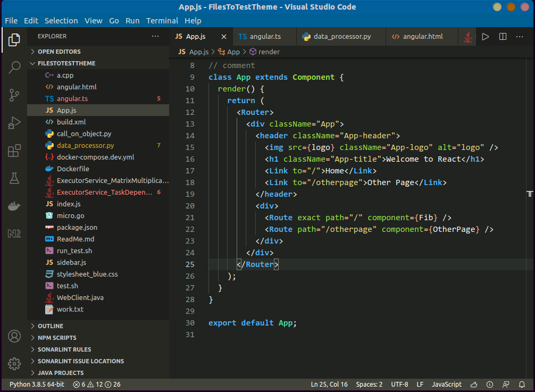Place cursor on line 30 export statement
This screenshot has height=392, width=535.
pyautogui.click(x=253, y=323)
